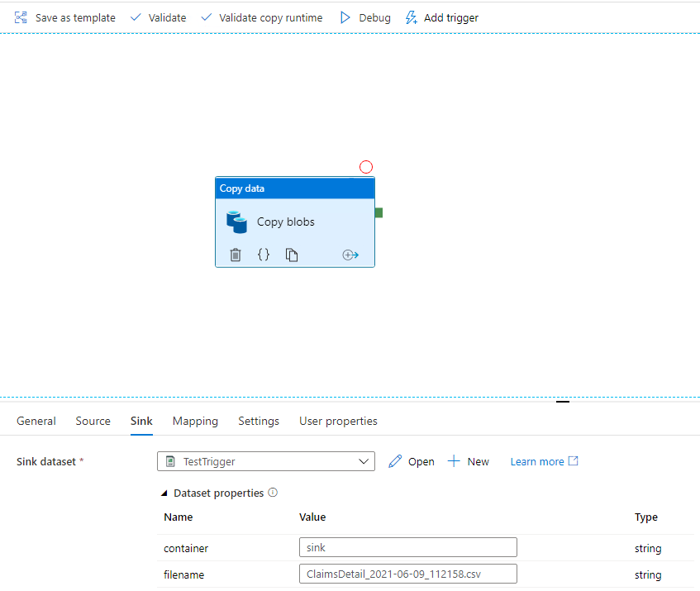This screenshot has height=591, width=700.
Task: Click the Copy blobs database icon
Action: click(x=236, y=222)
